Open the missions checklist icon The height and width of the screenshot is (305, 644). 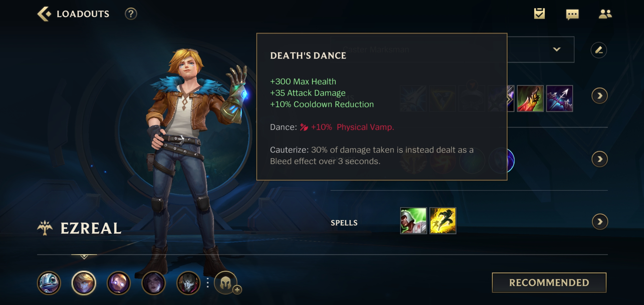[x=539, y=14]
